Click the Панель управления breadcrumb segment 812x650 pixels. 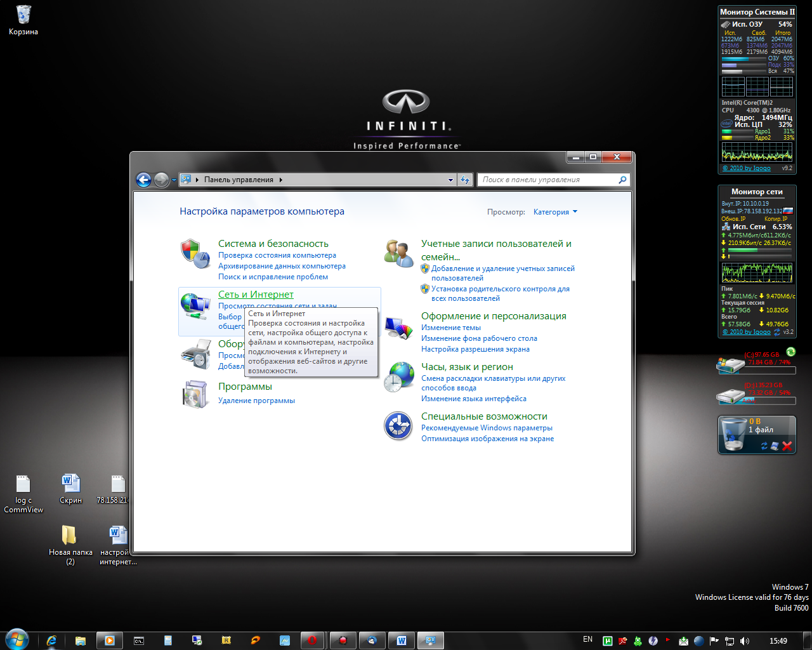[x=239, y=180]
